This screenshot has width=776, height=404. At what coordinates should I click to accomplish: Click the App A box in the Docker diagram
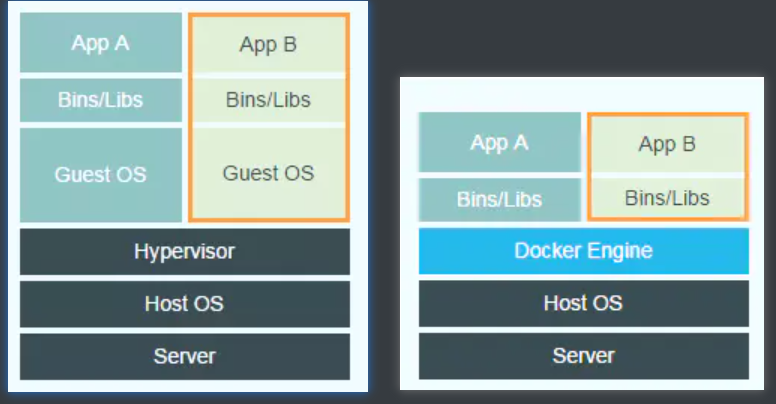click(499, 143)
